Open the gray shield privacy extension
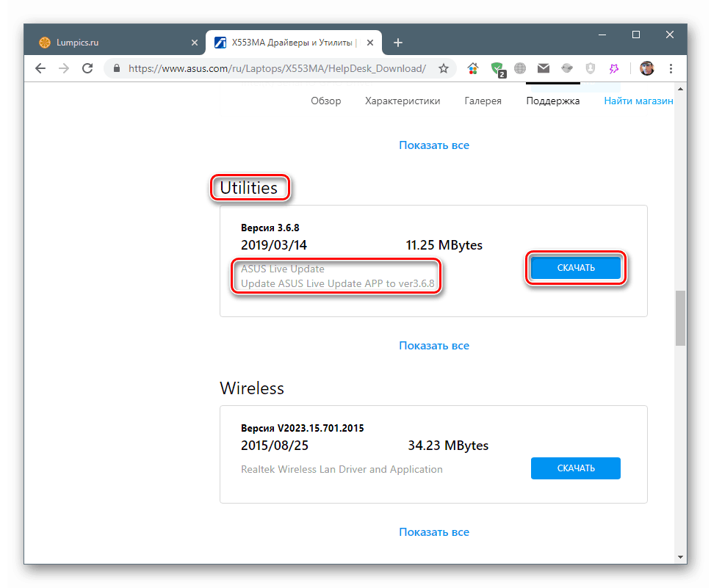 [591, 68]
